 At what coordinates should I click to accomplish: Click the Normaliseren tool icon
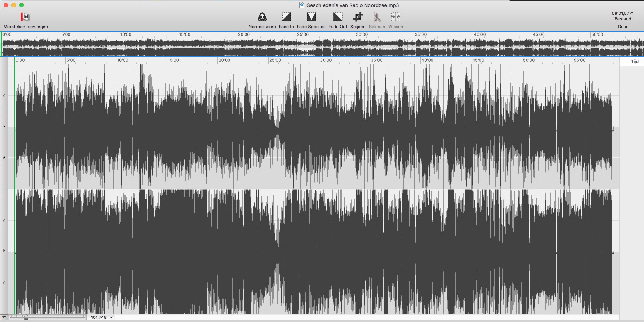point(262,17)
